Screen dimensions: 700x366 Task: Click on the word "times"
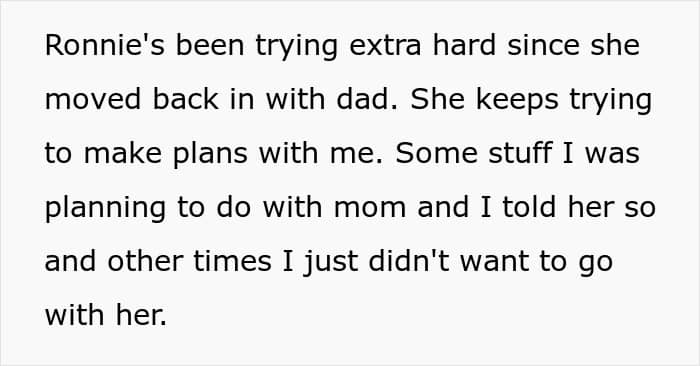(232, 261)
